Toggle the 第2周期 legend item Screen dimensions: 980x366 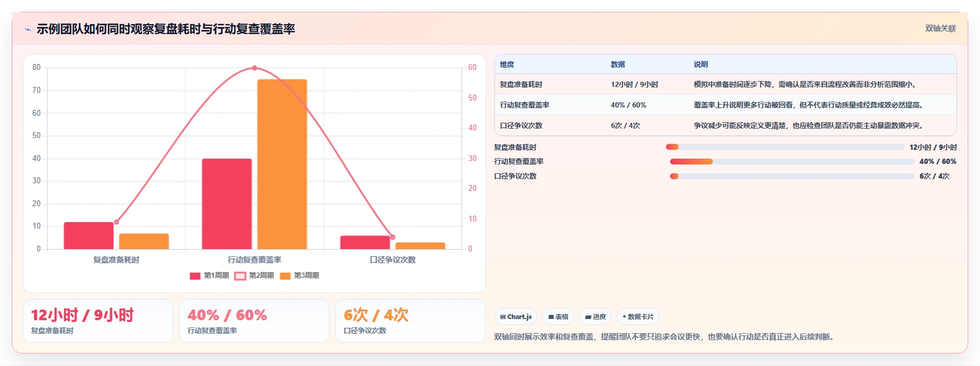tap(254, 276)
